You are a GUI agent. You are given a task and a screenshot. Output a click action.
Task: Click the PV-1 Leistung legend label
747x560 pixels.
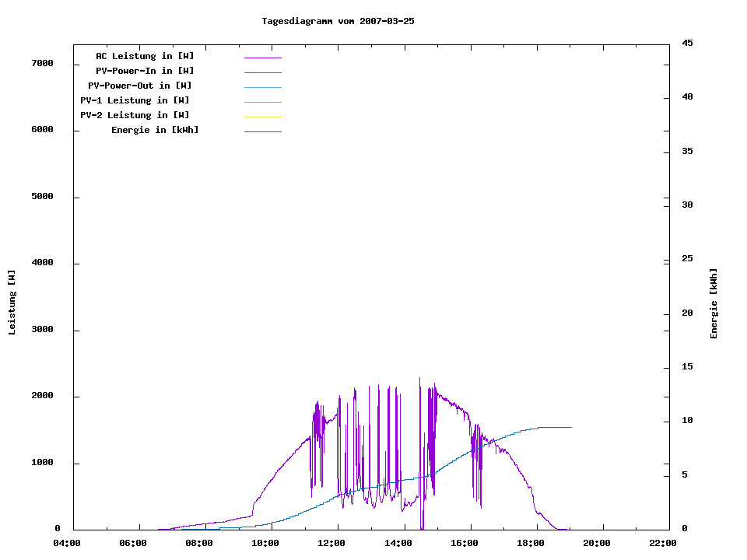click(x=135, y=100)
